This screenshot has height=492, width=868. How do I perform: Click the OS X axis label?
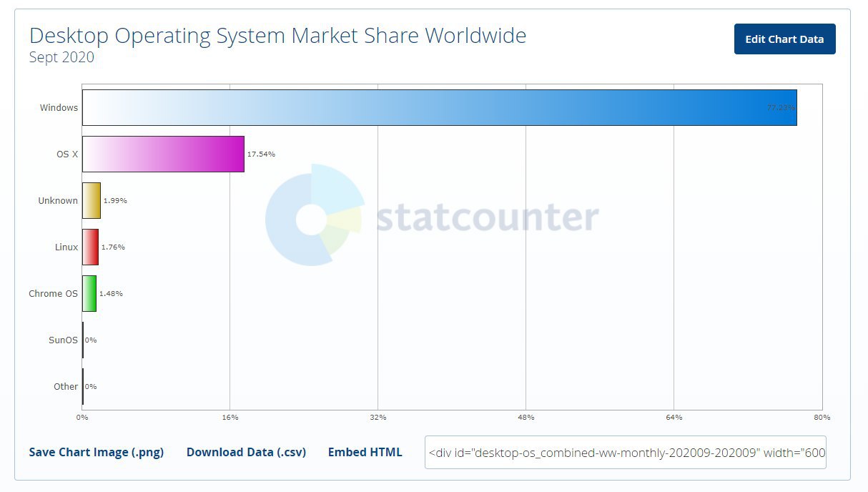point(67,154)
